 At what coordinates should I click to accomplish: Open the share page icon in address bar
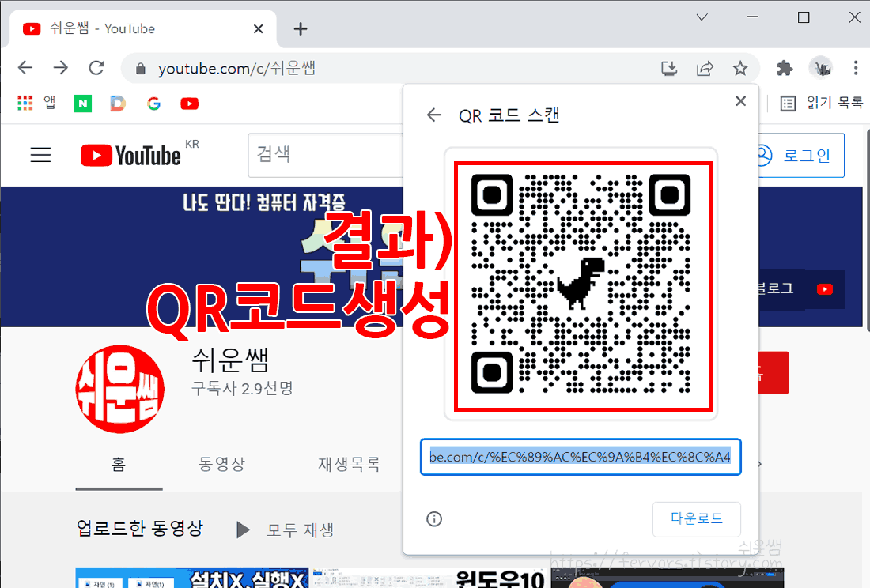coord(705,69)
